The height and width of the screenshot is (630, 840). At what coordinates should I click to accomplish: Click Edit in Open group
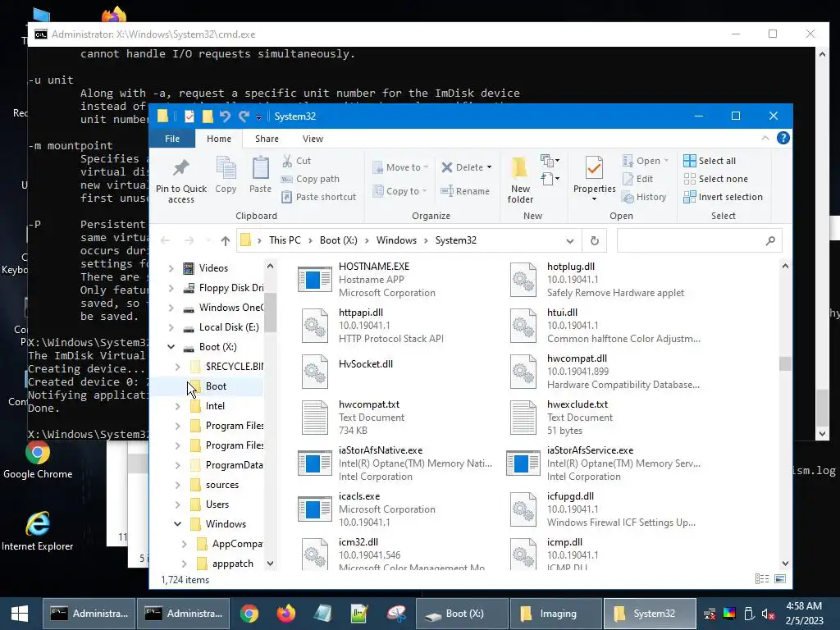pyautogui.click(x=637, y=179)
